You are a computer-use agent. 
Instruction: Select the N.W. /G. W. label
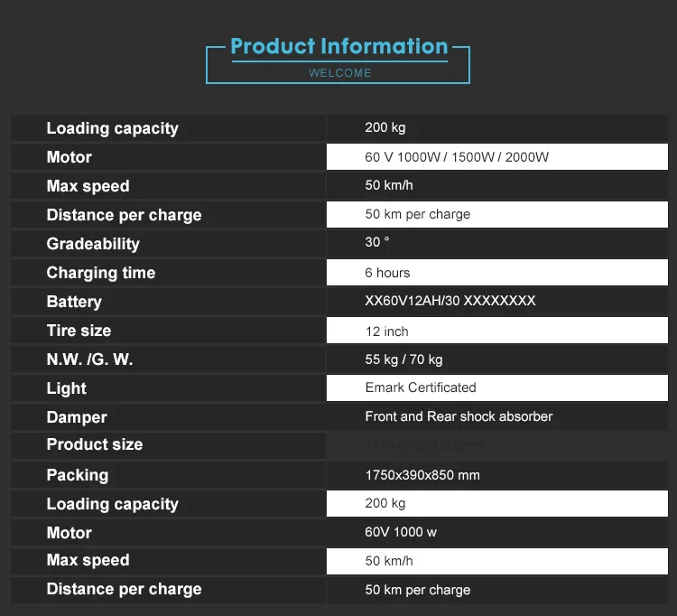(x=89, y=359)
